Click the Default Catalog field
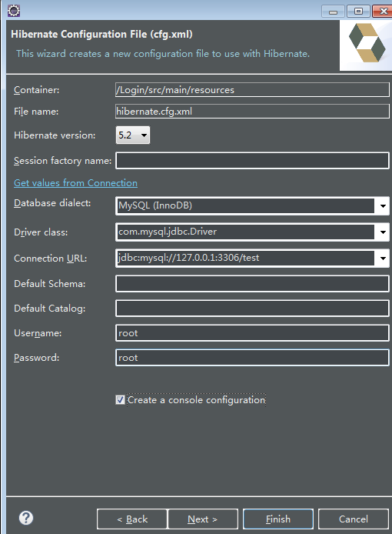 click(252, 309)
